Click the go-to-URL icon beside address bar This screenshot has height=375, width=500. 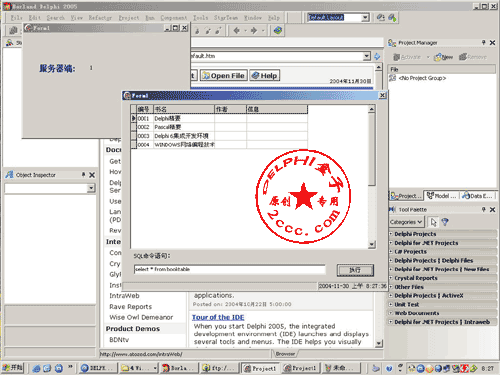377,56
